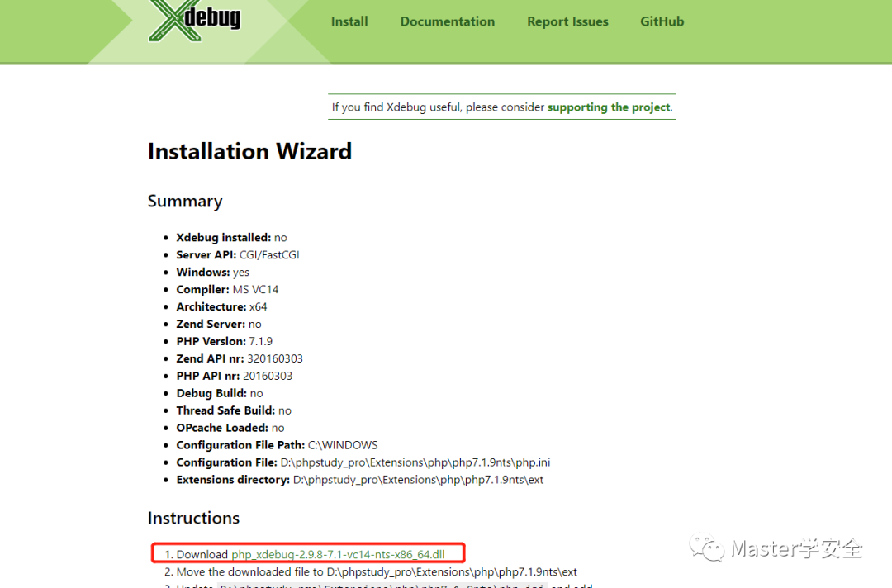Select the Zend API nr: 320160303 line
This screenshot has width=892, height=588.
click(240, 358)
